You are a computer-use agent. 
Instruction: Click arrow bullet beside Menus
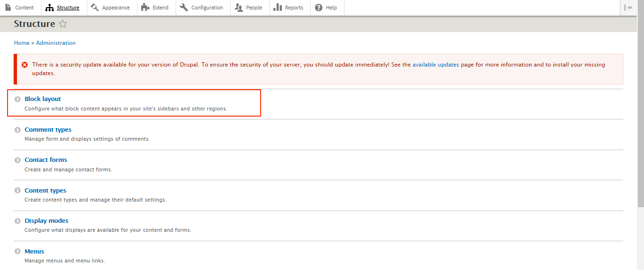click(x=17, y=252)
